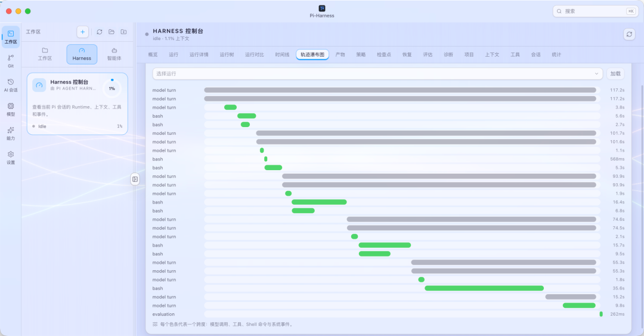Select the 工作区 panel tab
Image resolution: width=644 pixels, height=336 pixels.
click(x=45, y=54)
